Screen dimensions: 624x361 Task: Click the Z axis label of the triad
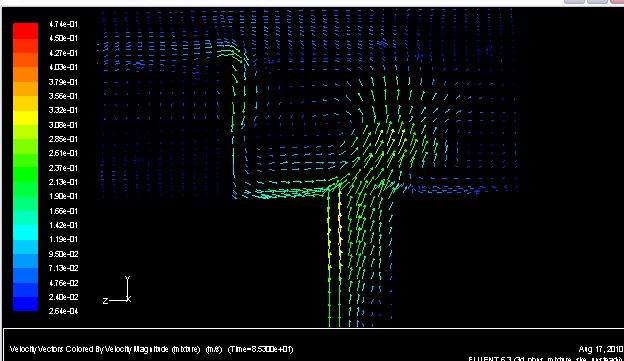pos(105,301)
